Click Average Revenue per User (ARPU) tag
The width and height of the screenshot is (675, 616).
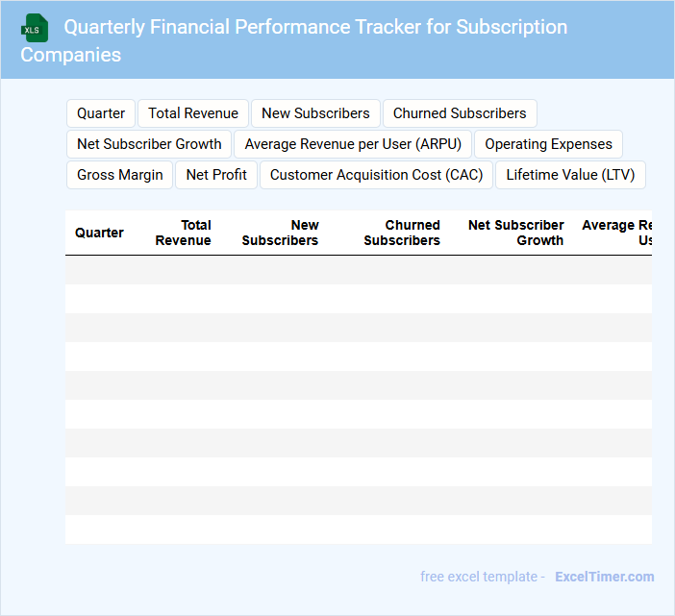[353, 144]
